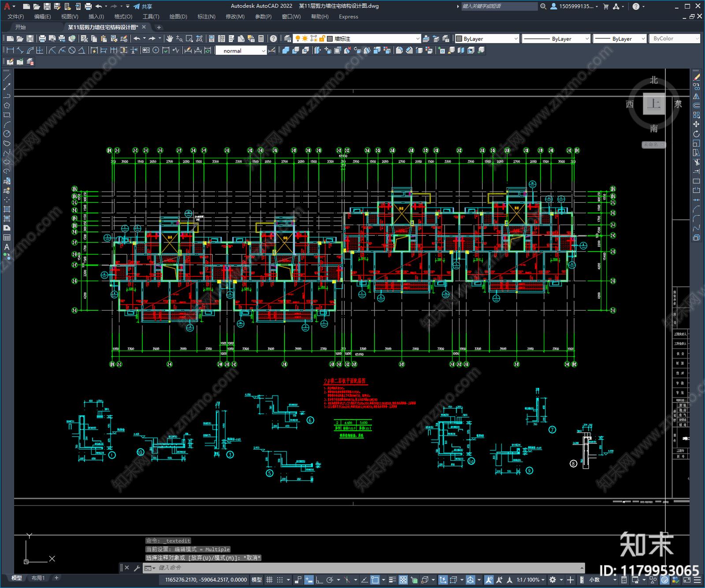Expand the ByLayer linetype dropdown
The height and width of the screenshot is (588, 705).
(x=587, y=39)
